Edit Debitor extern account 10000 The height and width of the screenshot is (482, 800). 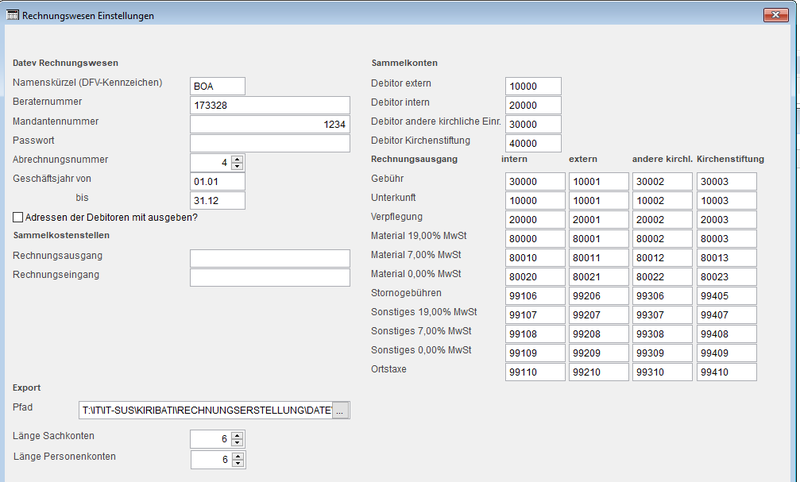pos(533,86)
